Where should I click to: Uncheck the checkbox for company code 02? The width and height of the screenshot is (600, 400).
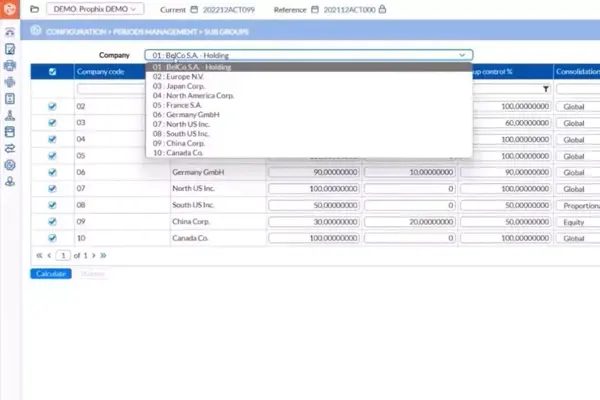52,106
